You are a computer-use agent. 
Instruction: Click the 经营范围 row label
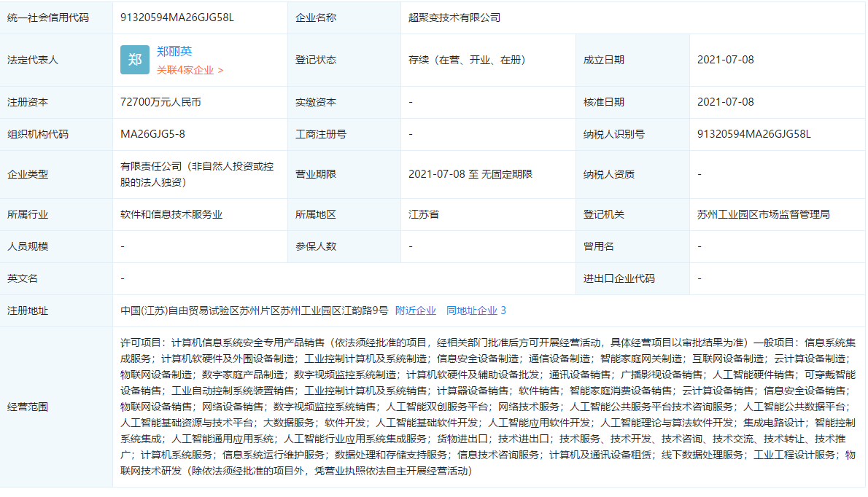point(28,407)
